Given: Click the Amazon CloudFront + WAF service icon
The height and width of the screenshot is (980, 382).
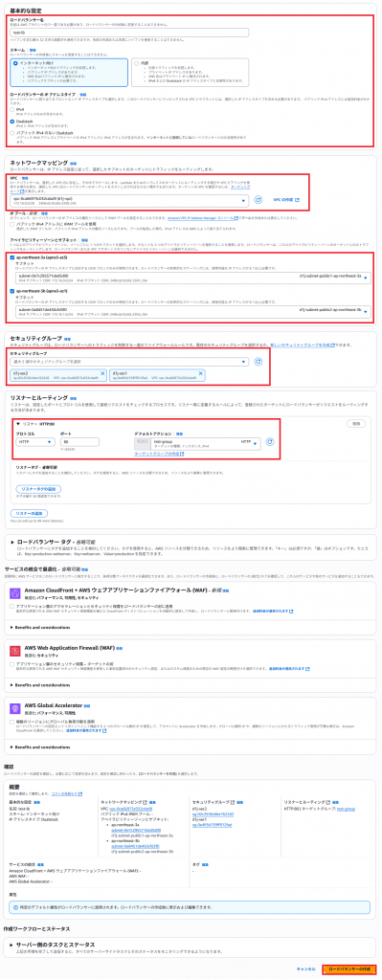Looking at the screenshot, I should [16, 593].
